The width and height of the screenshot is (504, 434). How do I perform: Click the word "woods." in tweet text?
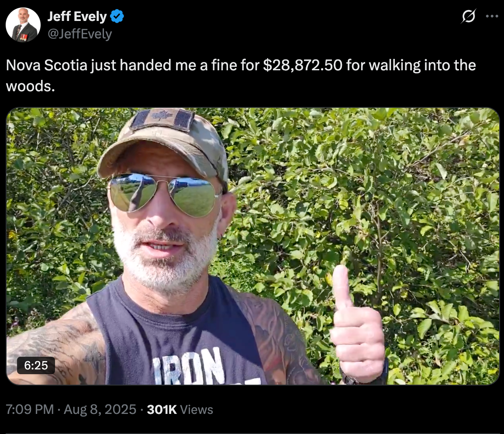pyautogui.click(x=31, y=86)
